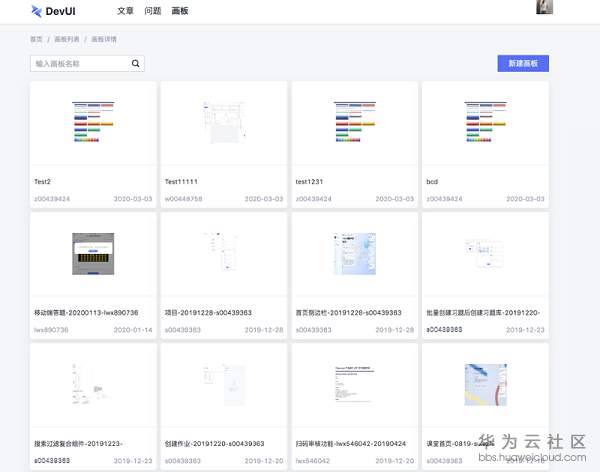This screenshot has height=472, width=600.
Task: Click the search magnifier icon
Action: click(x=135, y=64)
